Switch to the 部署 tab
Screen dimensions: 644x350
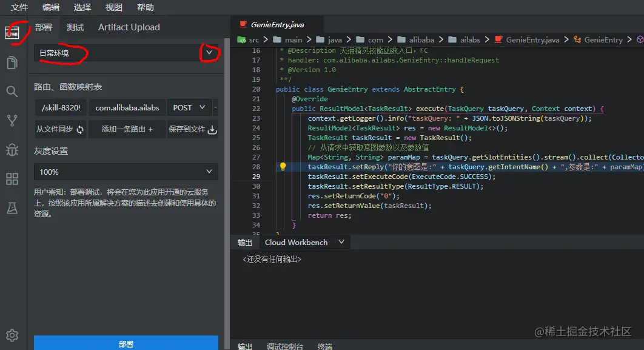[44, 27]
